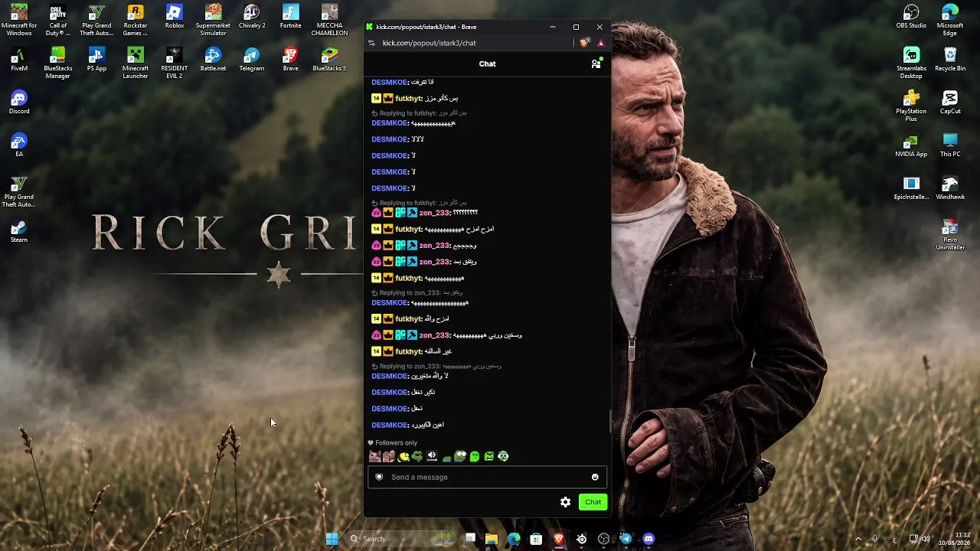980x551 pixels.
Task: Open Streamlabs Desktop shortcut
Action: (x=911, y=64)
